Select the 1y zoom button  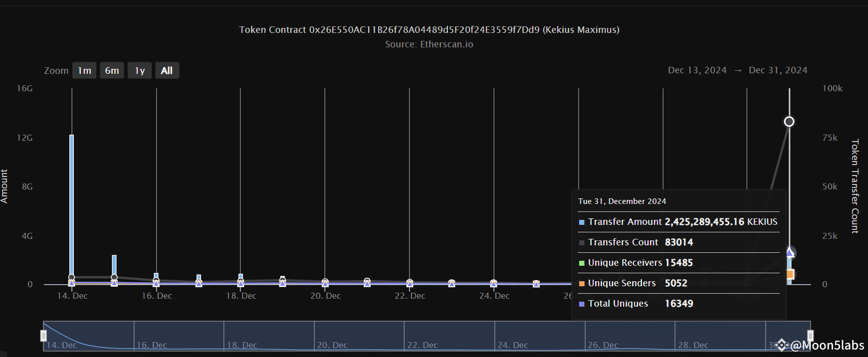[140, 70]
